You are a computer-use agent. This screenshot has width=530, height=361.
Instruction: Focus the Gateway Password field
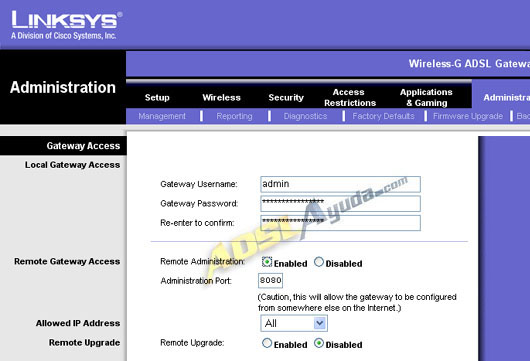click(340, 203)
